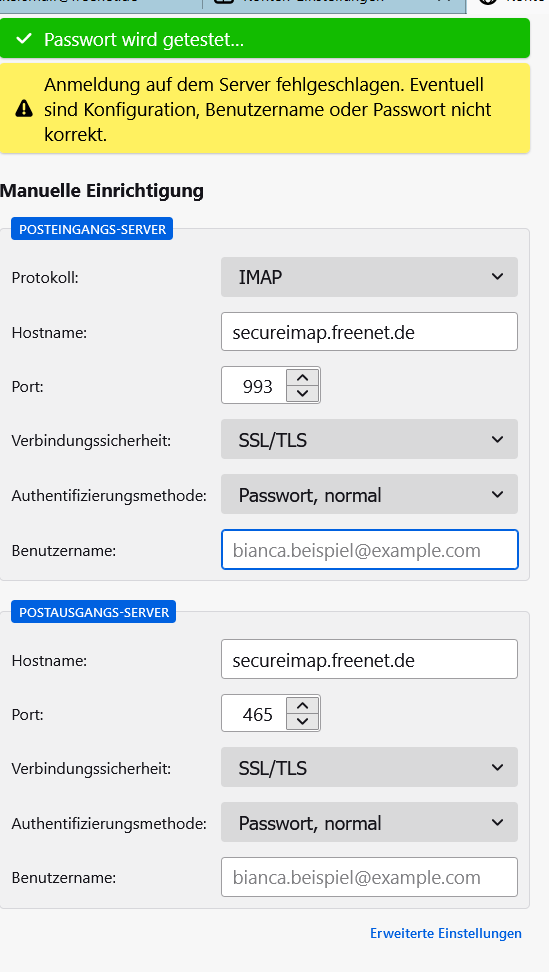Switch to the Konten-Einstellungen tab

point(334,6)
